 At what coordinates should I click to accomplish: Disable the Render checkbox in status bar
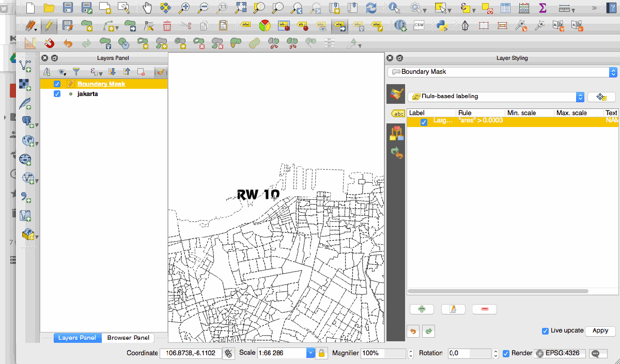[506, 353]
